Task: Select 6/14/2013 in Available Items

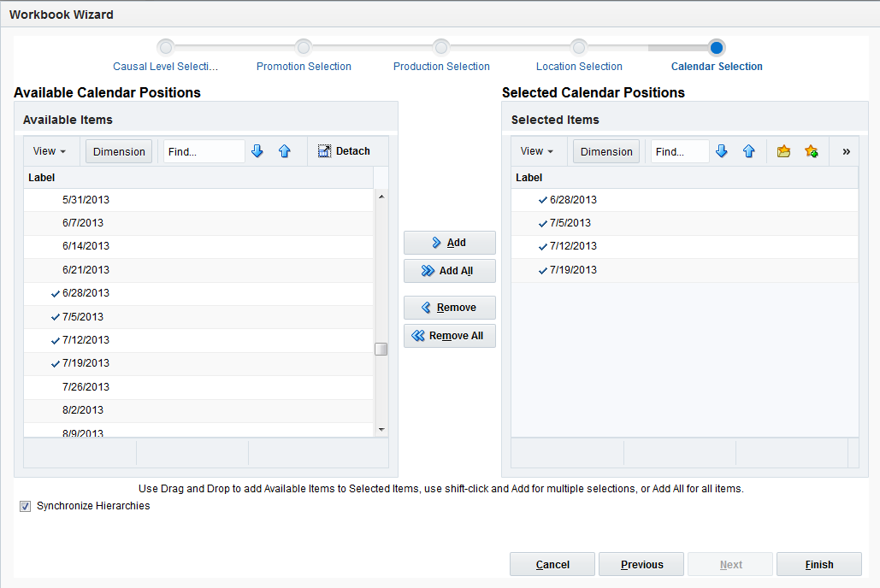Action: (198, 246)
